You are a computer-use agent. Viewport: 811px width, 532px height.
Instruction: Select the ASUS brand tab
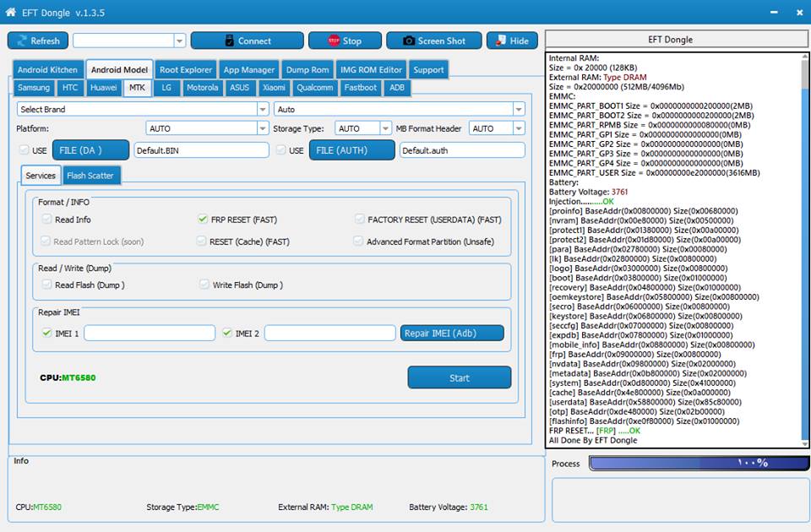[x=239, y=88]
